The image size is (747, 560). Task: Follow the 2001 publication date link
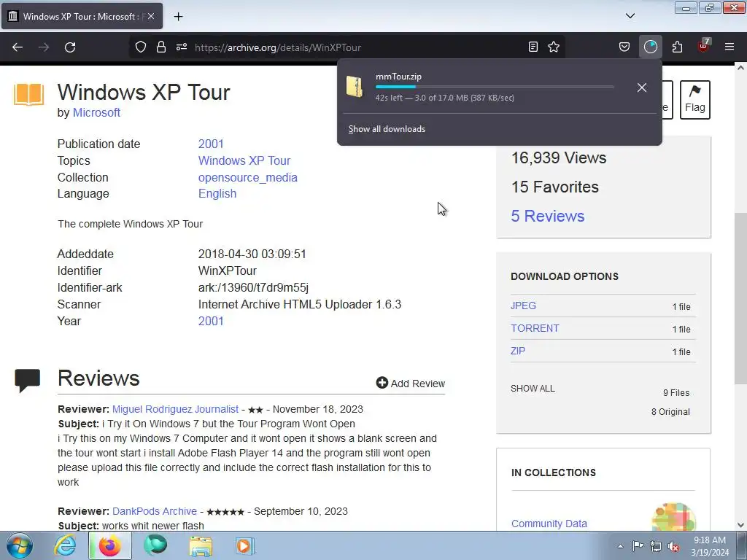tap(211, 144)
